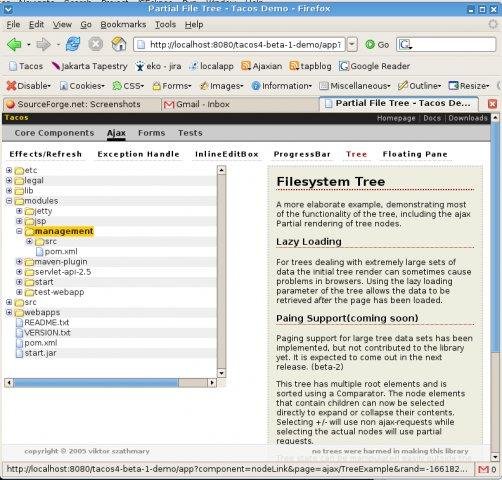Viewport: 502px width, 480px height.
Task: Open the Tacos bookmark
Action: coord(26,66)
